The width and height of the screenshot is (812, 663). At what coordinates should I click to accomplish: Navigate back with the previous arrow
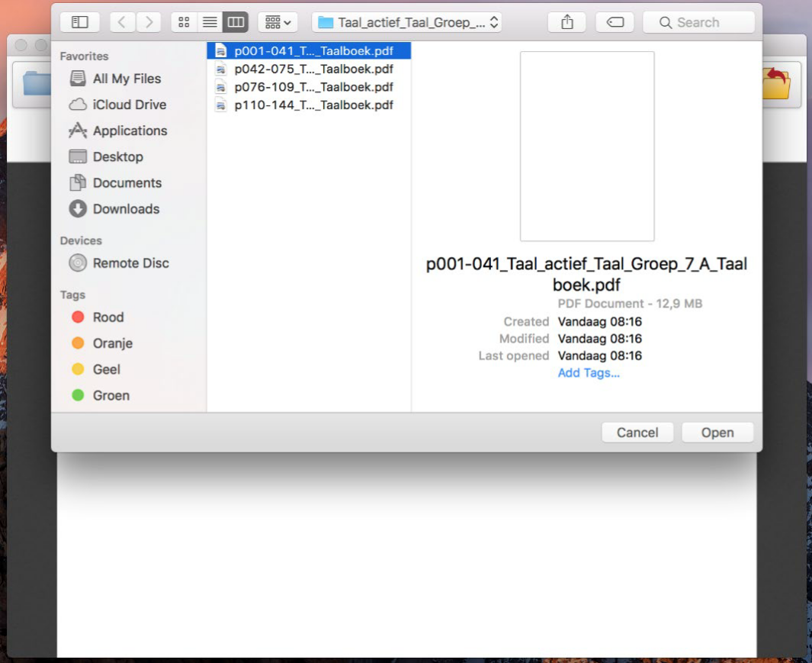click(x=122, y=22)
